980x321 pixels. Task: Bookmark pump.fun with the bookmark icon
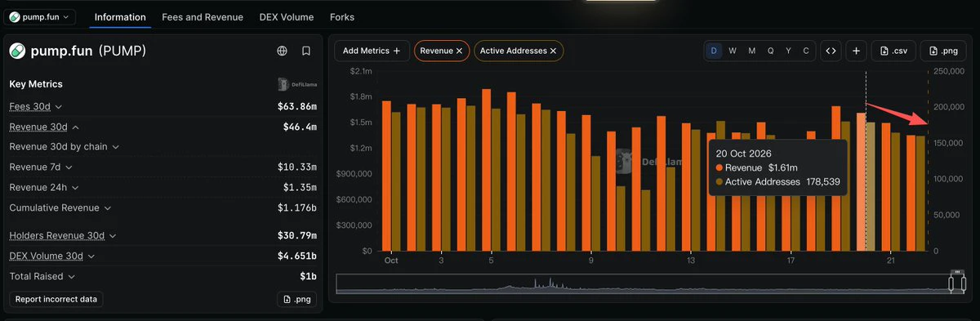click(306, 51)
